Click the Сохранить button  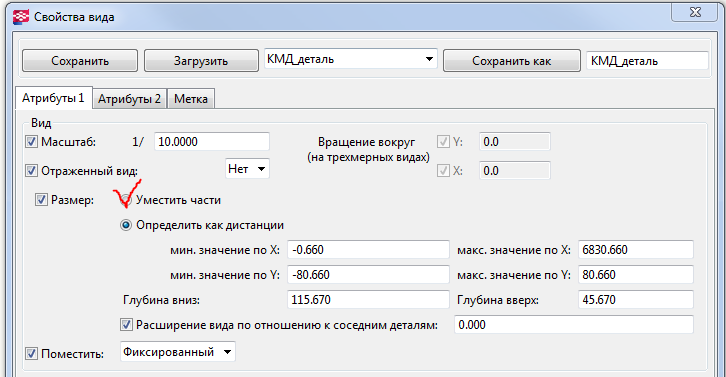tap(80, 61)
